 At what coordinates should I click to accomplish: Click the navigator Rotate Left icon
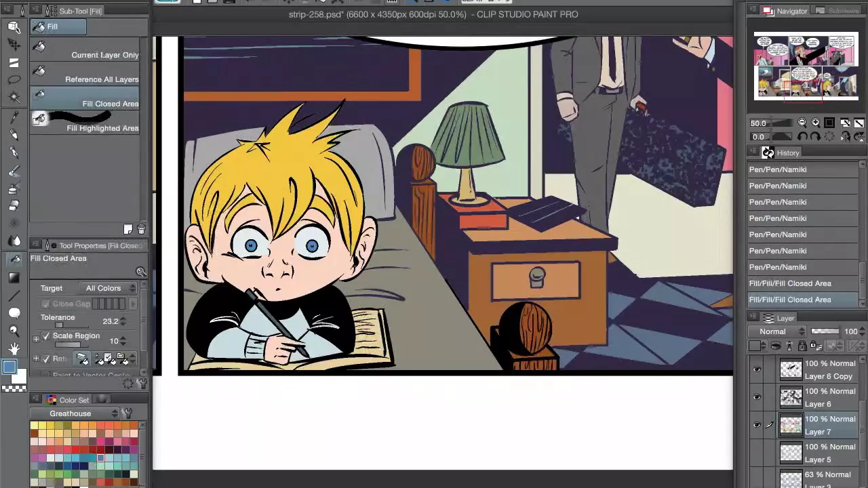(x=804, y=136)
